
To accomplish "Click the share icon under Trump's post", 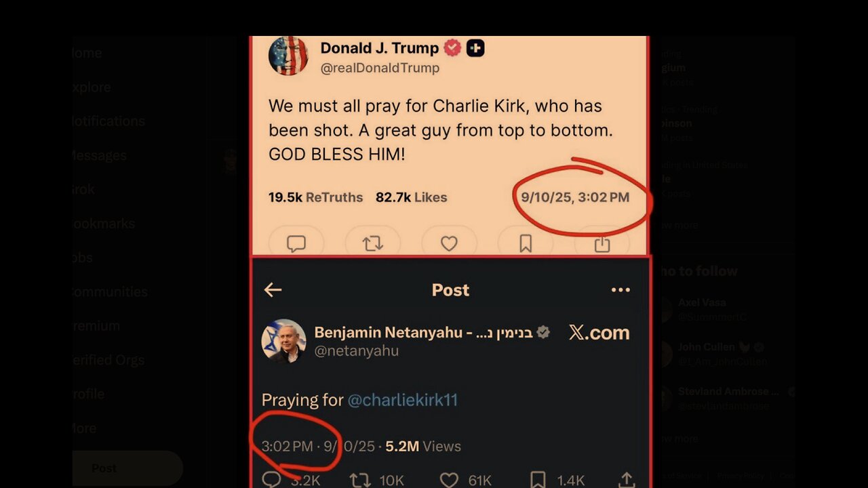I will coord(602,243).
